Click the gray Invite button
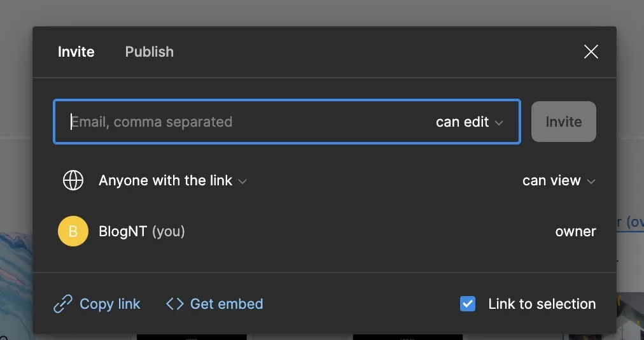Screen dimensions: 644x340 pos(564,122)
